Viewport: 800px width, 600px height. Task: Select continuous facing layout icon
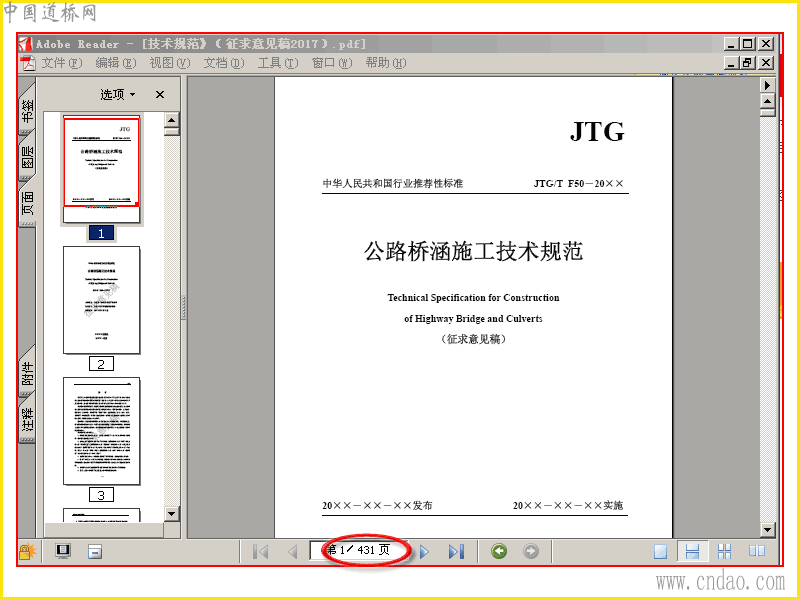pos(724,552)
